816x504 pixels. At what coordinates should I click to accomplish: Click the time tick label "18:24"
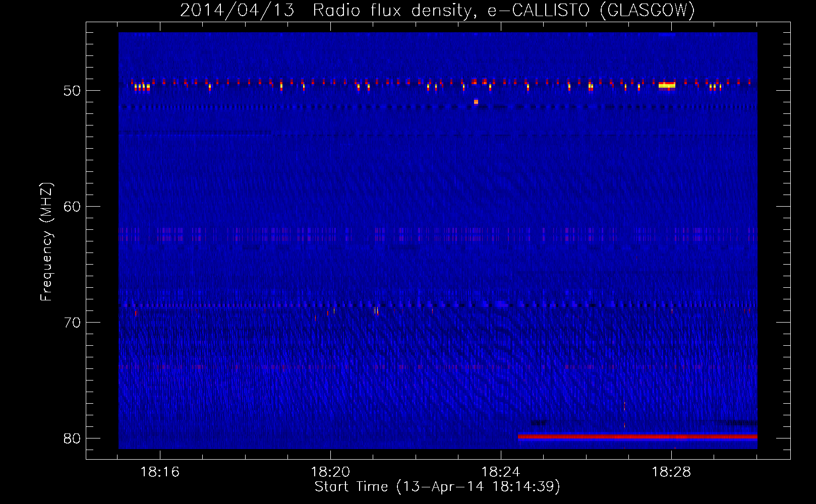(x=501, y=472)
